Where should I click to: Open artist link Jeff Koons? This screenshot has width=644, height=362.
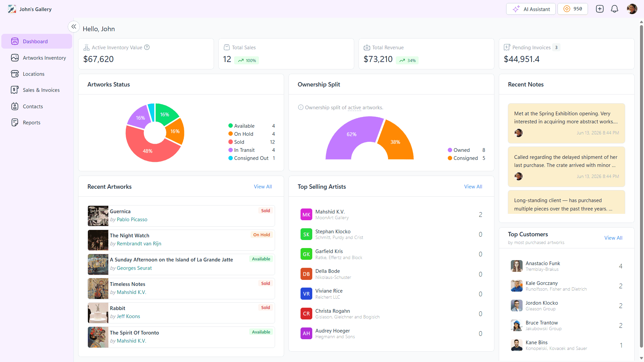128,316
